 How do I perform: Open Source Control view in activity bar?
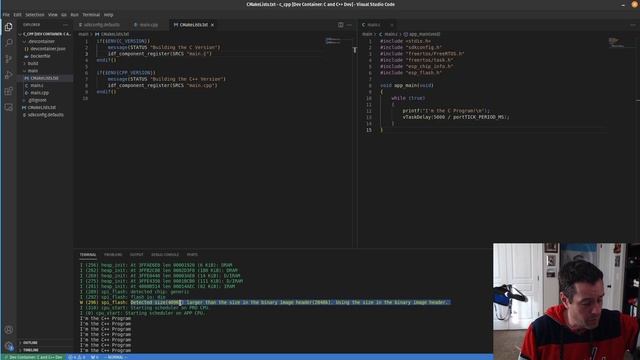(9, 59)
